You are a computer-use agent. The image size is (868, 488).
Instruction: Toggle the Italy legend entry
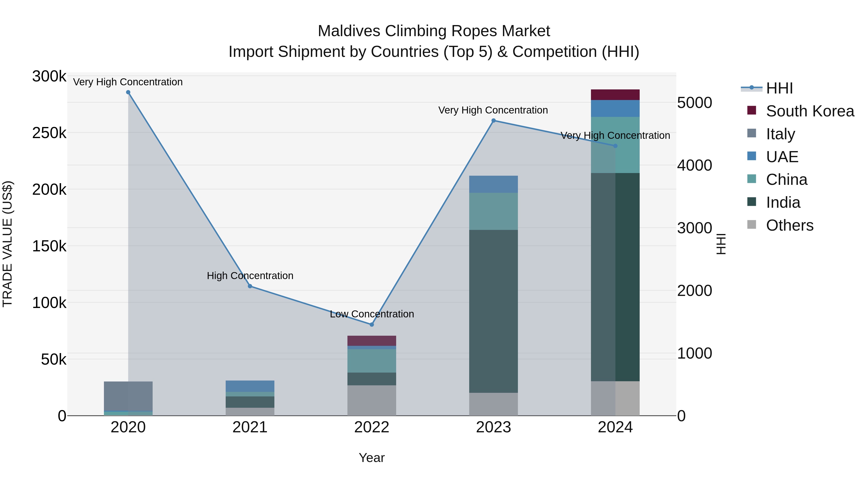[771, 134]
